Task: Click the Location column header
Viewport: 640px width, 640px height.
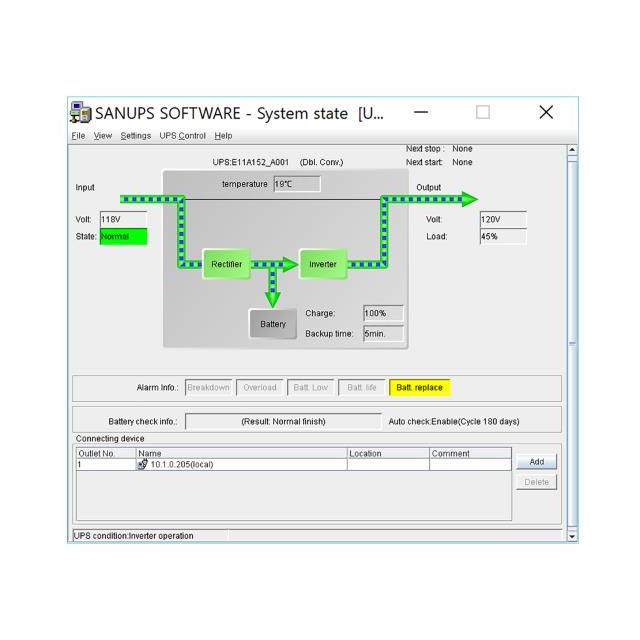Action: tap(388, 453)
